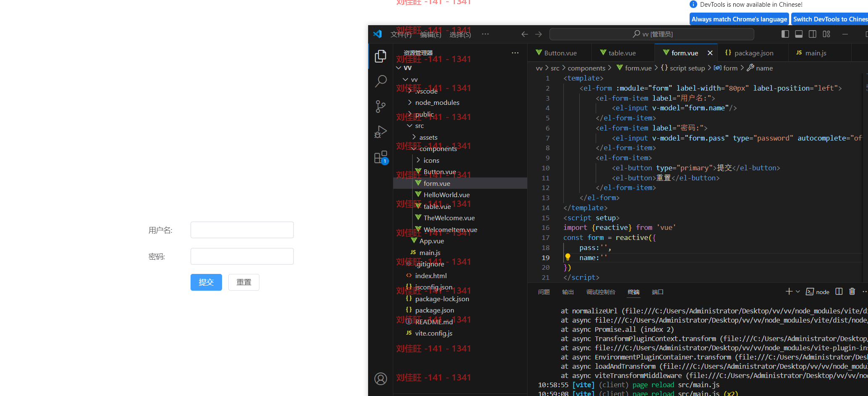Open the 编辑(E) menu

tap(431, 34)
